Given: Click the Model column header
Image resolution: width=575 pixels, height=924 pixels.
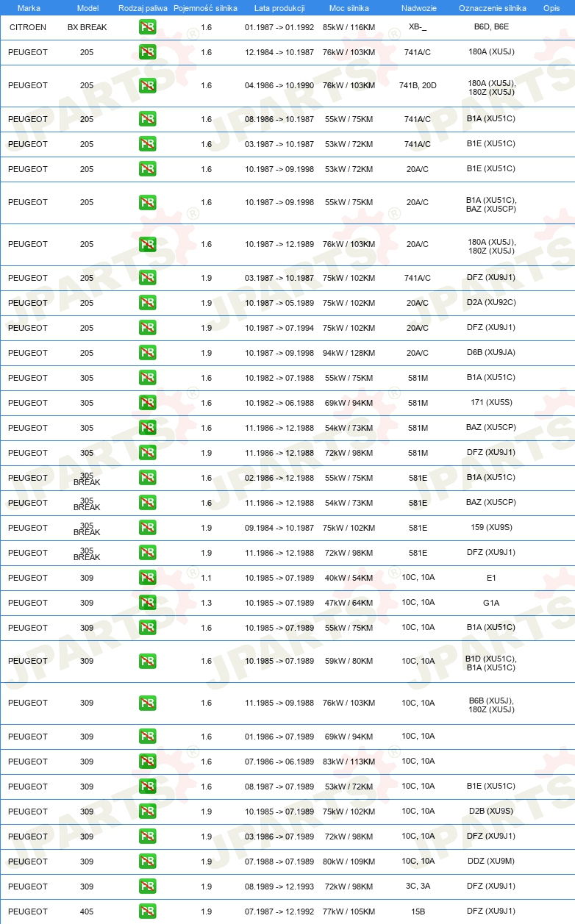Looking at the screenshot, I should [x=87, y=8].
